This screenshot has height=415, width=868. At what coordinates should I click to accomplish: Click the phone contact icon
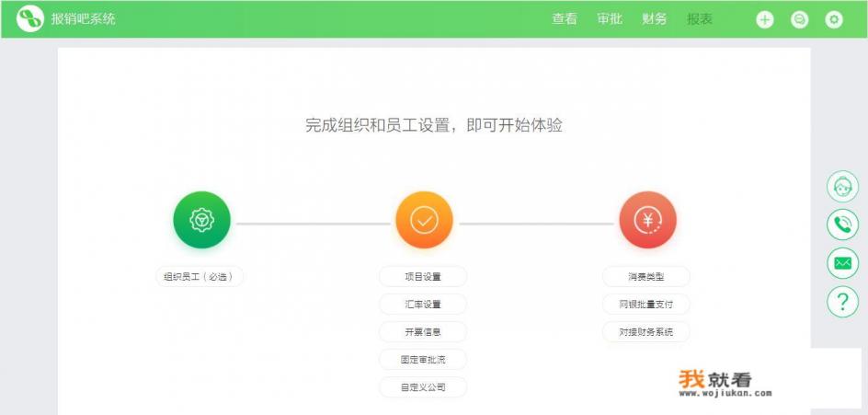pyautogui.click(x=842, y=225)
